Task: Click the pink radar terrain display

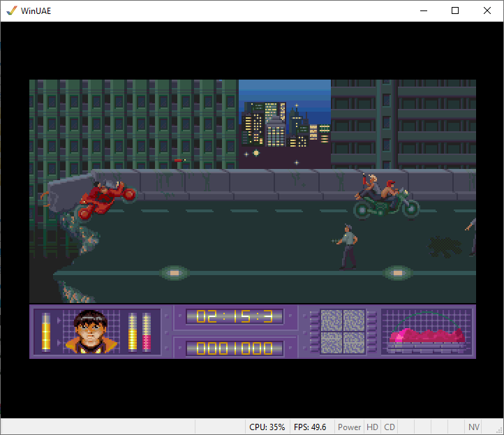Action: click(x=427, y=332)
